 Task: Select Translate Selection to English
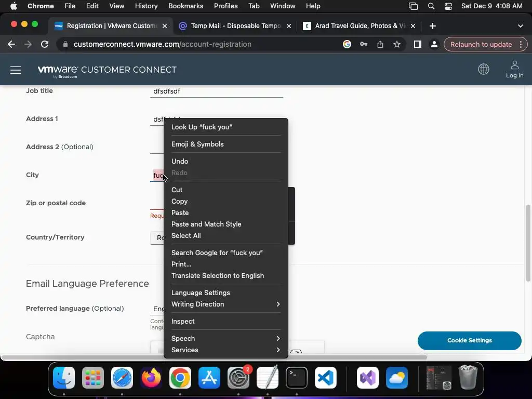click(225, 276)
